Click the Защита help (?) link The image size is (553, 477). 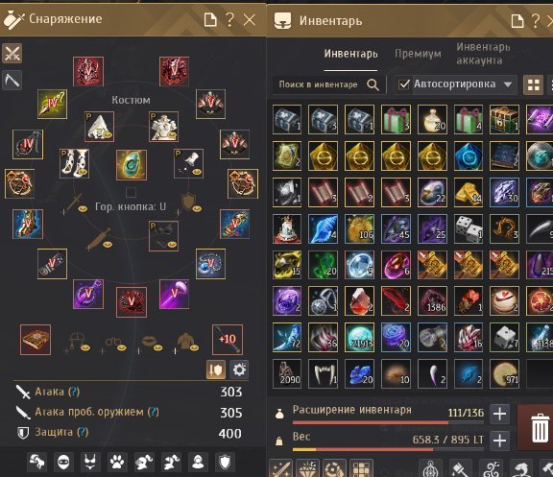click(83, 432)
